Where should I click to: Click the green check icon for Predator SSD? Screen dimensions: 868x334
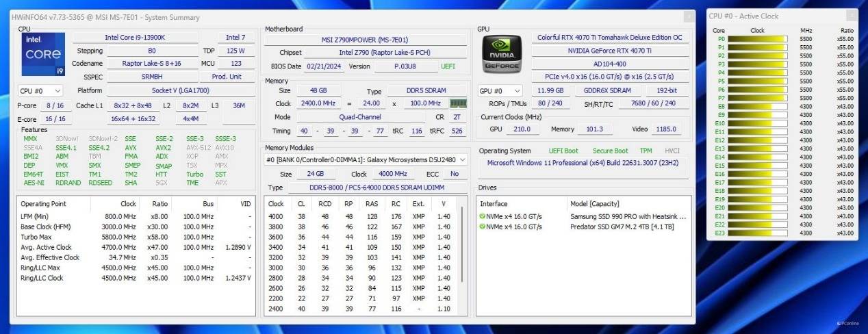pos(483,227)
